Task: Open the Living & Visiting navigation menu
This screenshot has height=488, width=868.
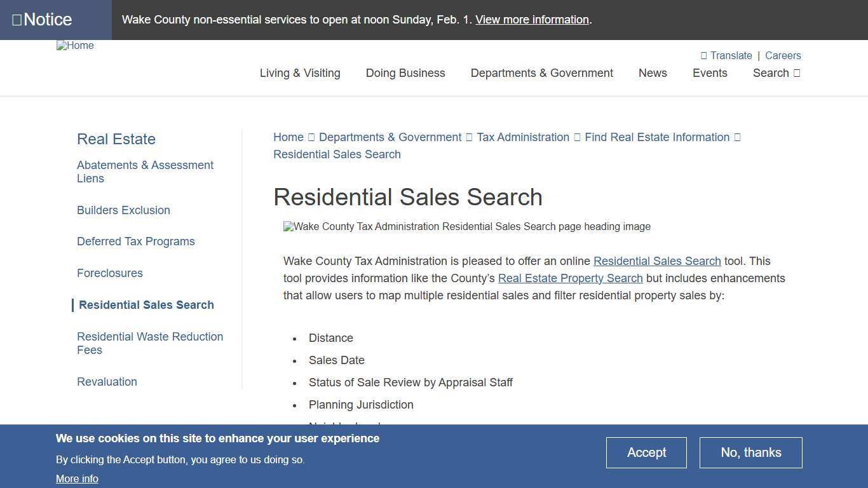Action: tap(299, 72)
